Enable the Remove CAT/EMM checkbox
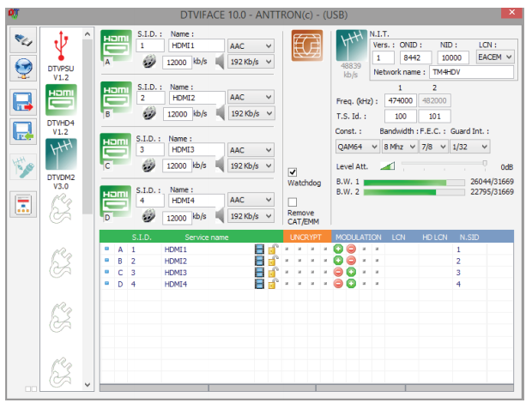The width and height of the screenshot is (532, 409). (293, 201)
